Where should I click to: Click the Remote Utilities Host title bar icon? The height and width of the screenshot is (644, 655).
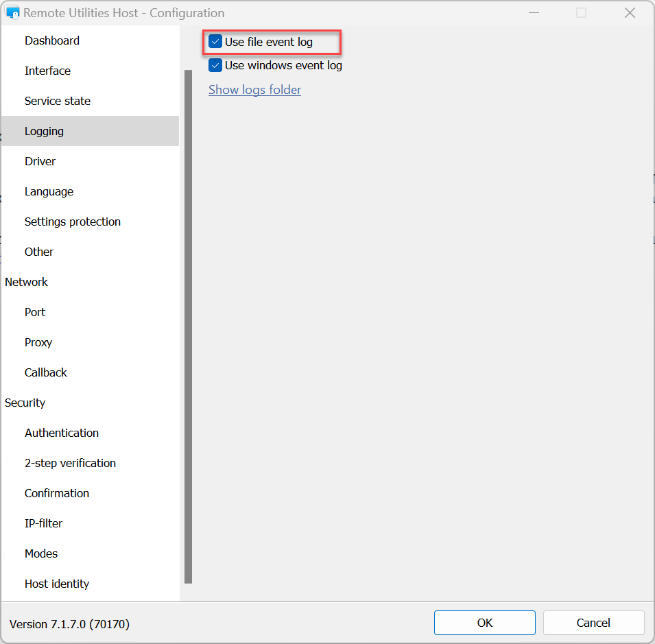pyautogui.click(x=12, y=13)
